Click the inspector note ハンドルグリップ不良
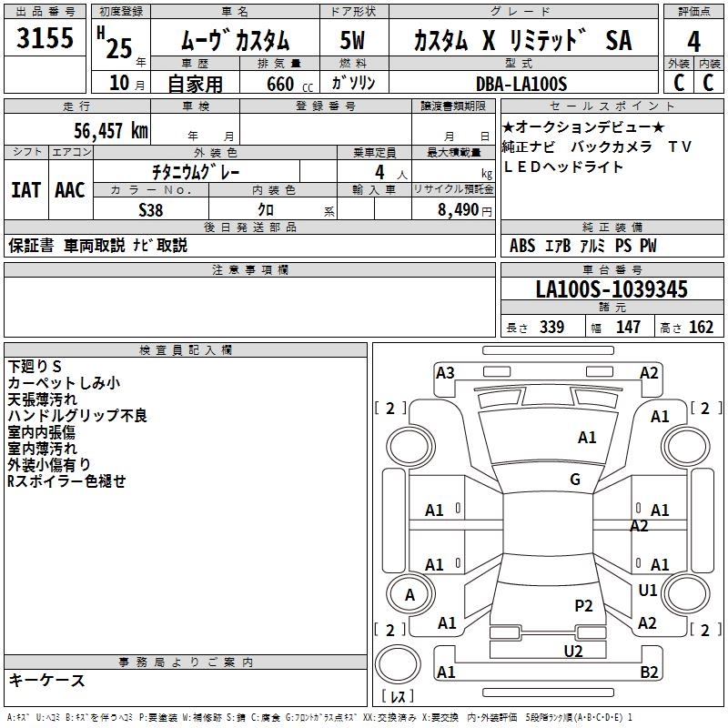The height and width of the screenshot is (728, 728). [x=77, y=415]
